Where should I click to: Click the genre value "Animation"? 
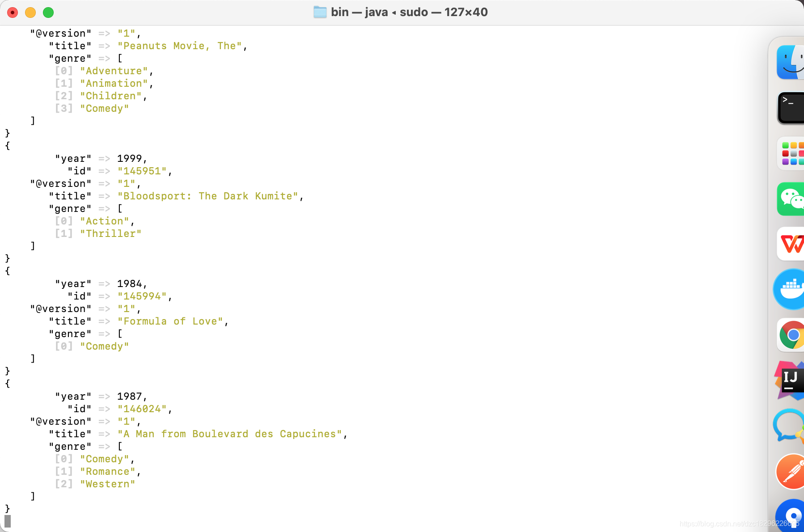tap(114, 84)
